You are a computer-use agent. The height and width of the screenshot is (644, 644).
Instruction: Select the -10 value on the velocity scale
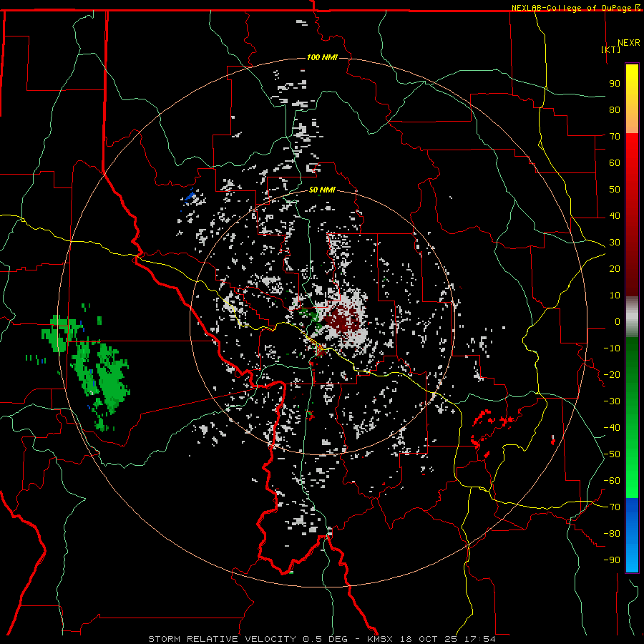point(612,348)
